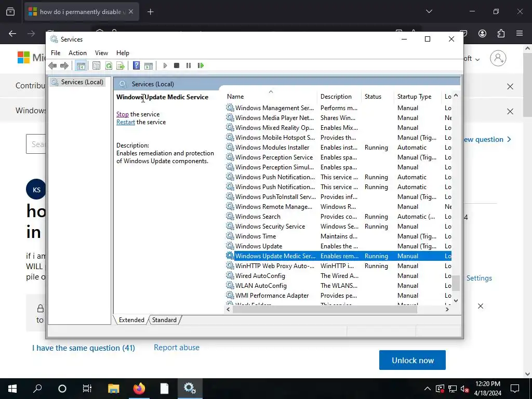This screenshot has width=532, height=399.
Task: Select Windows Time service row
Action: click(338, 236)
